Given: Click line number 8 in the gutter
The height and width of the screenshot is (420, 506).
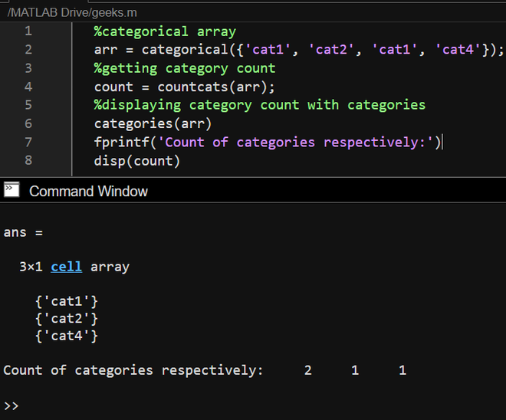Looking at the screenshot, I should click(x=28, y=160).
